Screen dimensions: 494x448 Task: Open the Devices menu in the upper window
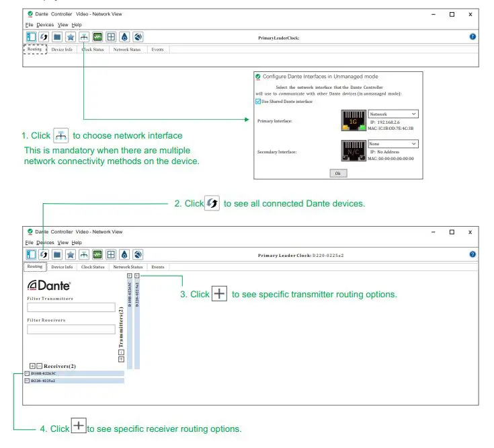(45, 25)
